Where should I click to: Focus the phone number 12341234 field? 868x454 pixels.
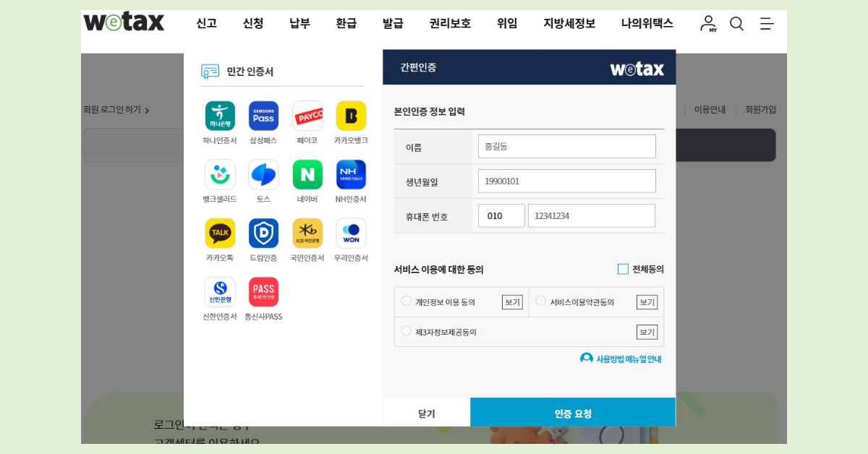[592, 215]
